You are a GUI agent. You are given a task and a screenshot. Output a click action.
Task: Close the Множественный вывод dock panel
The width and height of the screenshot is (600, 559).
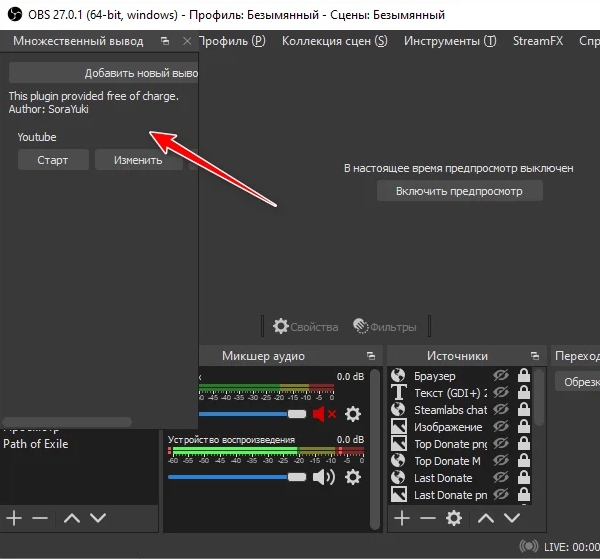coord(187,41)
